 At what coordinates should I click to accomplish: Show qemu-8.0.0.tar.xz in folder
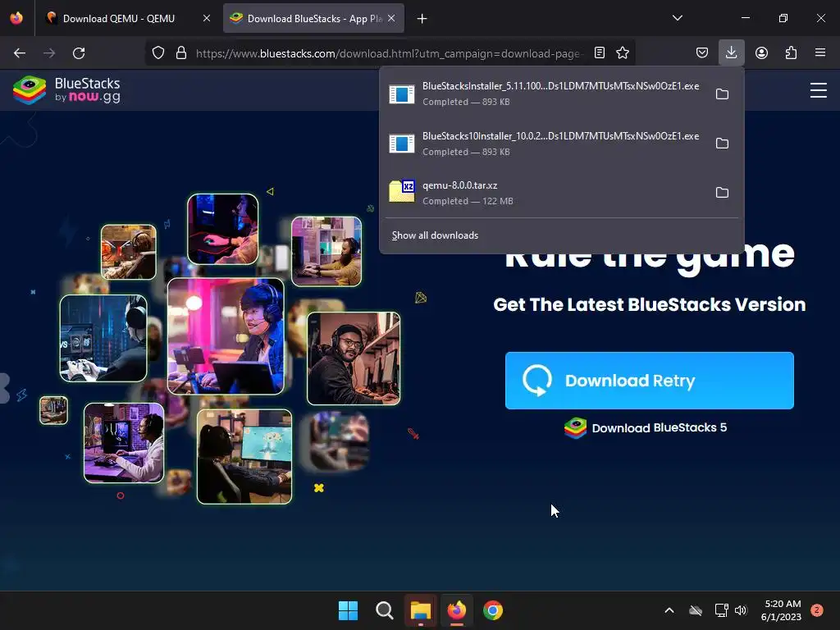(x=722, y=192)
